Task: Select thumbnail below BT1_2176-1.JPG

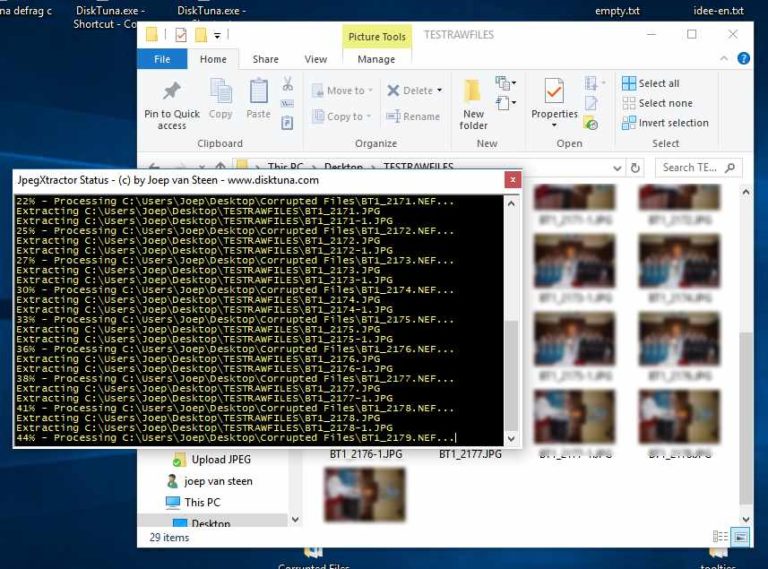Action: click(365, 494)
